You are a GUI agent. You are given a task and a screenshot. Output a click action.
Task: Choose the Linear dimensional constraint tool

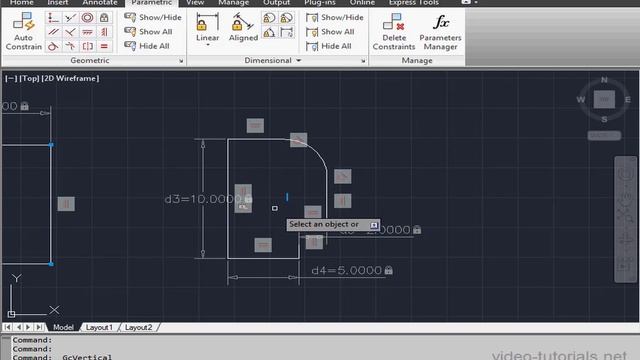(207, 27)
